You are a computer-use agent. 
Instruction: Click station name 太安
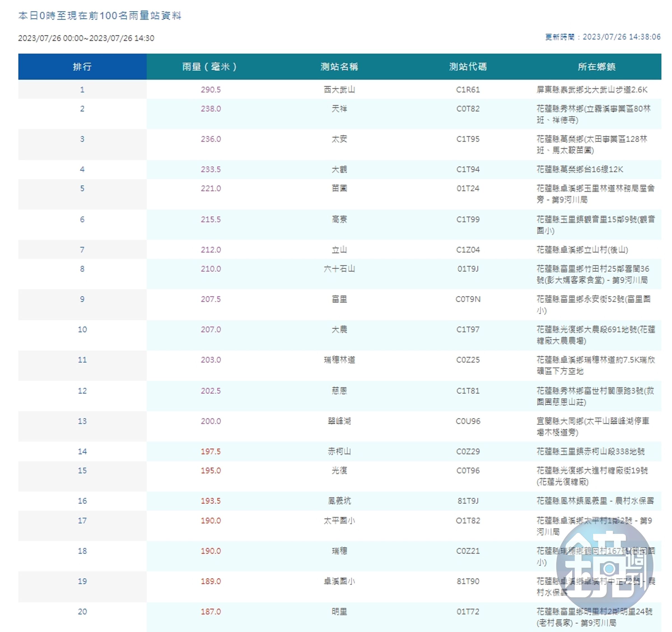tap(339, 139)
